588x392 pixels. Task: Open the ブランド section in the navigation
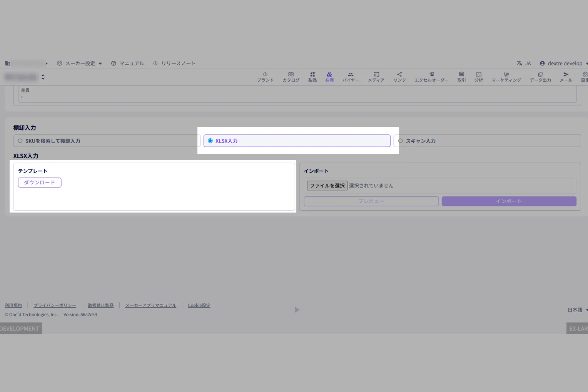[265, 77]
